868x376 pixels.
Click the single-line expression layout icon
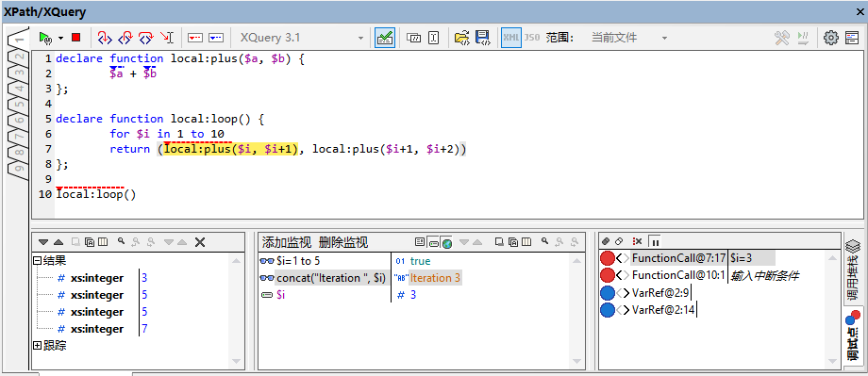(413, 38)
